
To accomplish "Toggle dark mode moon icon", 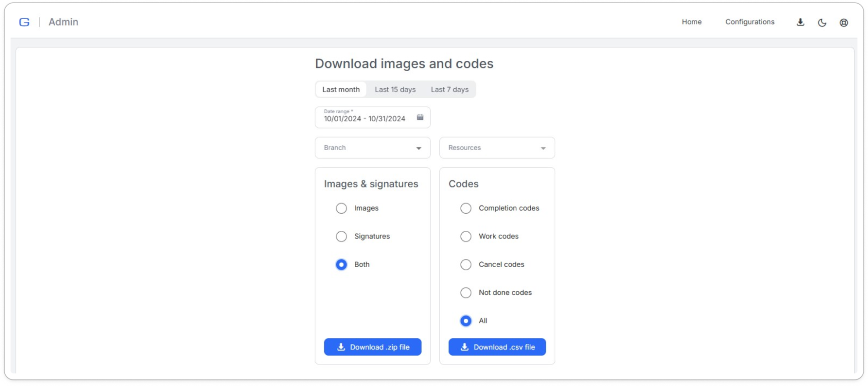I will point(822,23).
